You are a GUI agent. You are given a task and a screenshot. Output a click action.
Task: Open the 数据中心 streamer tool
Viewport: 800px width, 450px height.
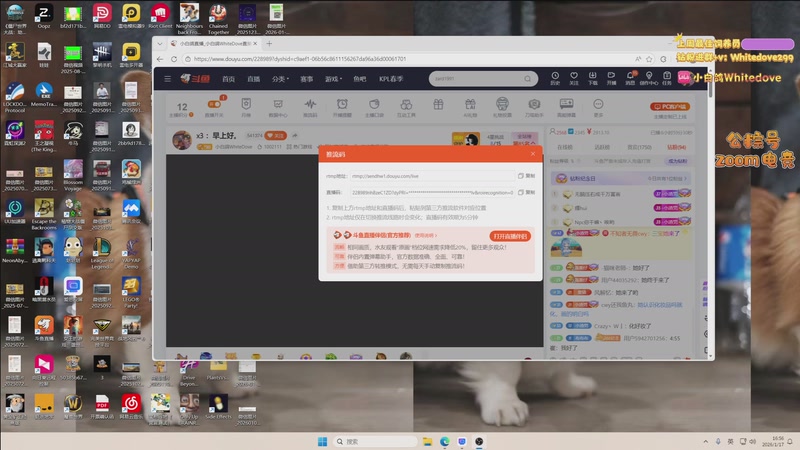point(278,108)
